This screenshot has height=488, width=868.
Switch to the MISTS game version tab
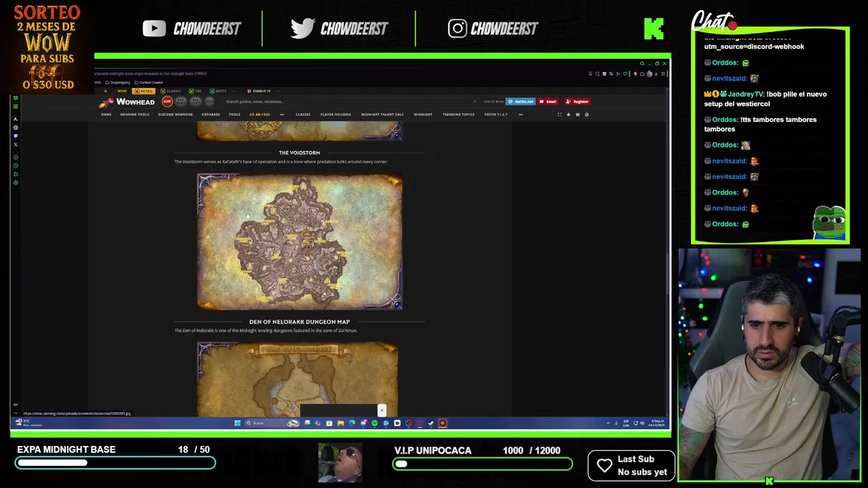pos(218,91)
